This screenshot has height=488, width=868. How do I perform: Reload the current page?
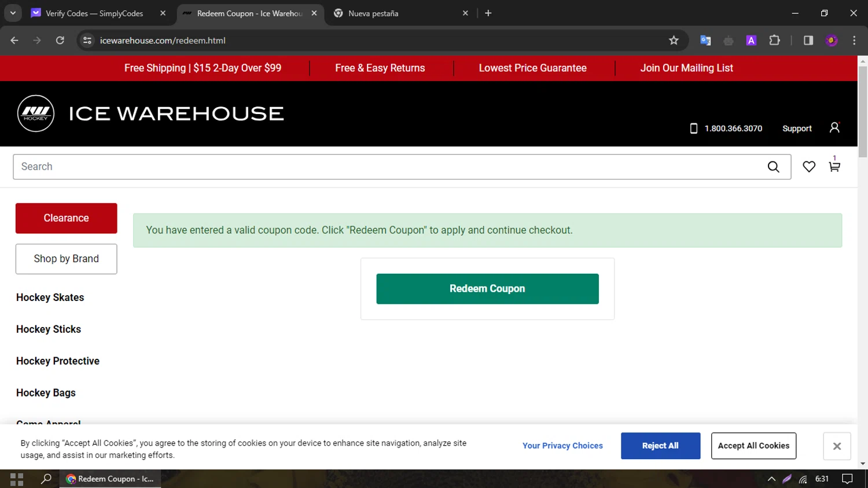[60, 41]
